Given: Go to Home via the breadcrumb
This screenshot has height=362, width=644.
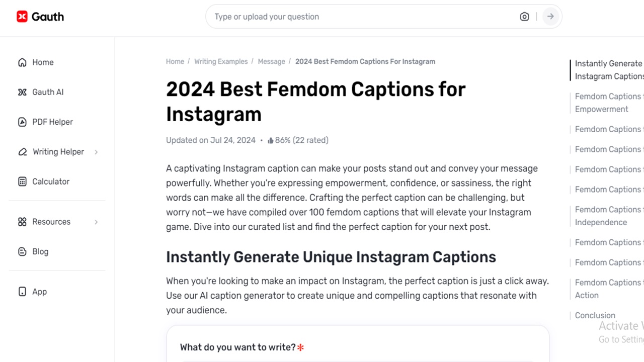Looking at the screenshot, I should (175, 61).
